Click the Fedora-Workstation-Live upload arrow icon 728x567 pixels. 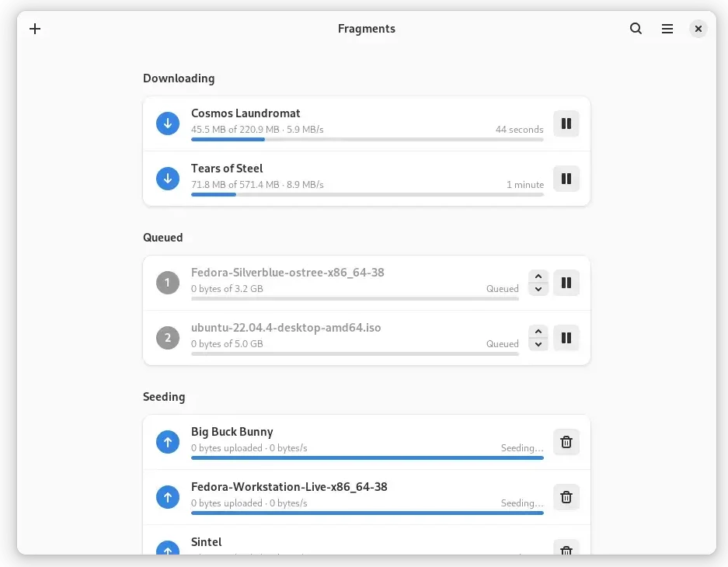(x=168, y=497)
